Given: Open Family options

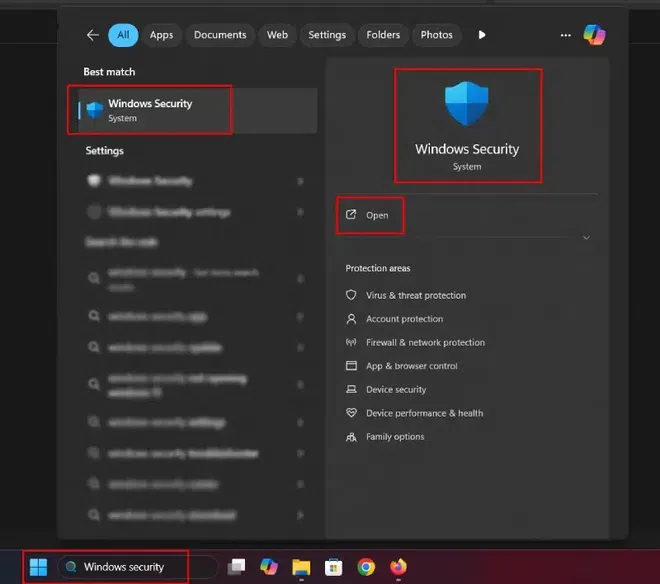Looking at the screenshot, I should [395, 437].
